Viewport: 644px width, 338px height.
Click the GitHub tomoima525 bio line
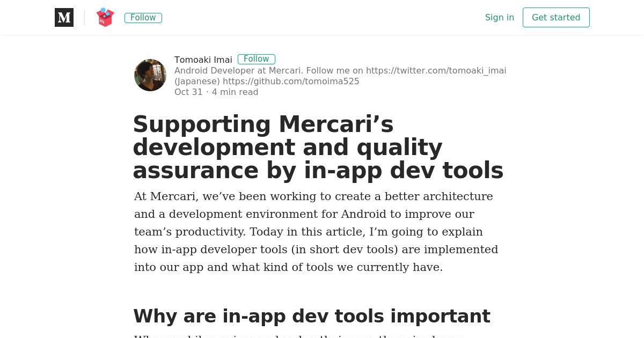267,81
